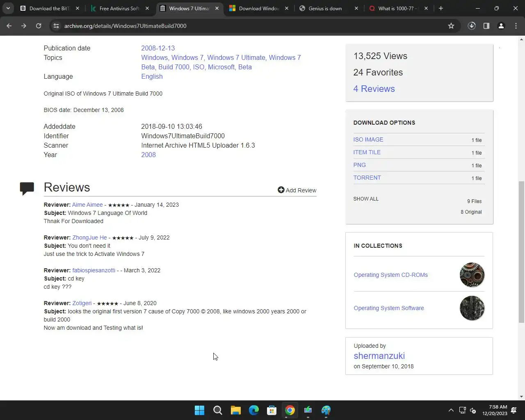This screenshot has width=525, height=420.
Task: Click the Operating System CD-ROMs gears thumbnail
Action: point(472,275)
